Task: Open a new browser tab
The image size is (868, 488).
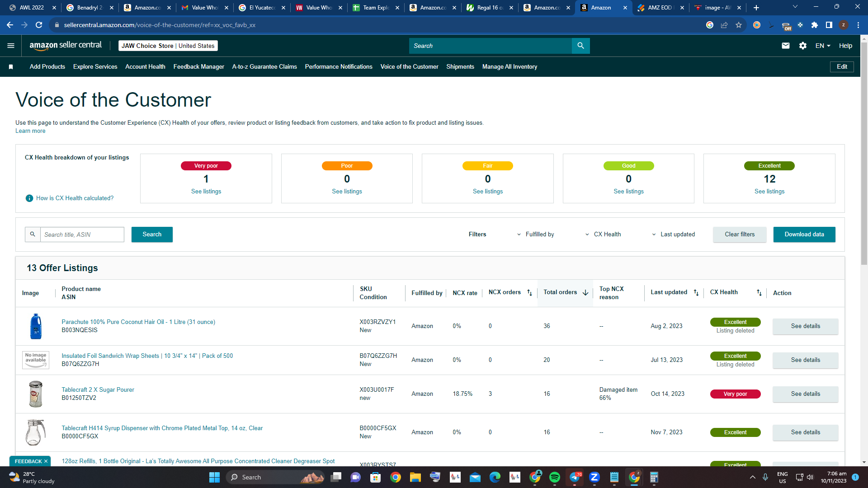Action: 756,8
